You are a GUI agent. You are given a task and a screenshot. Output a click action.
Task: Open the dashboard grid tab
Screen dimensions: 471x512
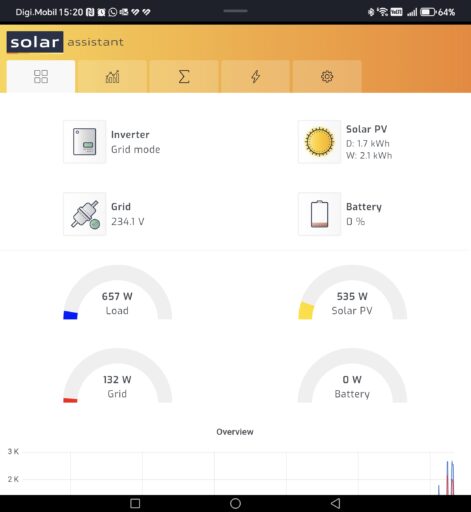click(x=41, y=76)
